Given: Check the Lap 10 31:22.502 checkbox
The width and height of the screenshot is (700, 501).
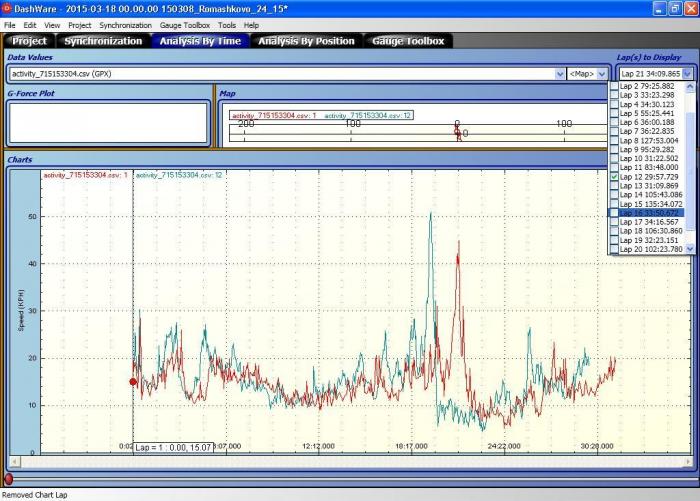Looking at the screenshot, I should (614, 159).
